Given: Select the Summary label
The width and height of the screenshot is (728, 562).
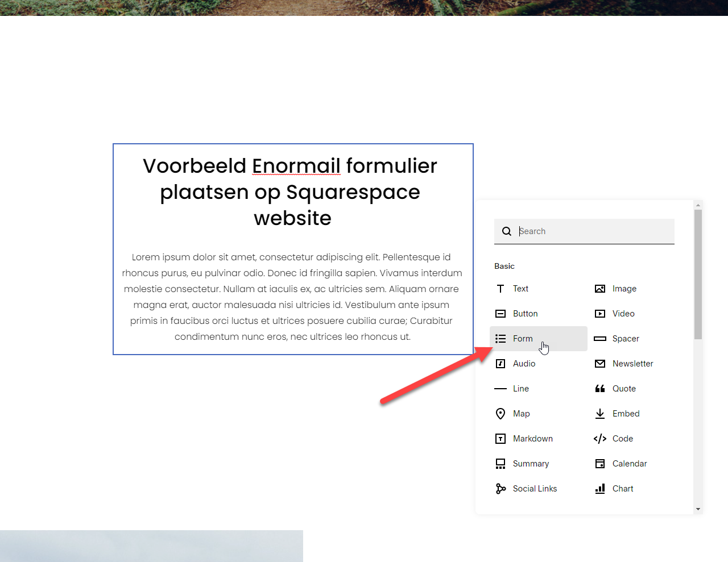Looking at the screenshot, I should 531,464.
